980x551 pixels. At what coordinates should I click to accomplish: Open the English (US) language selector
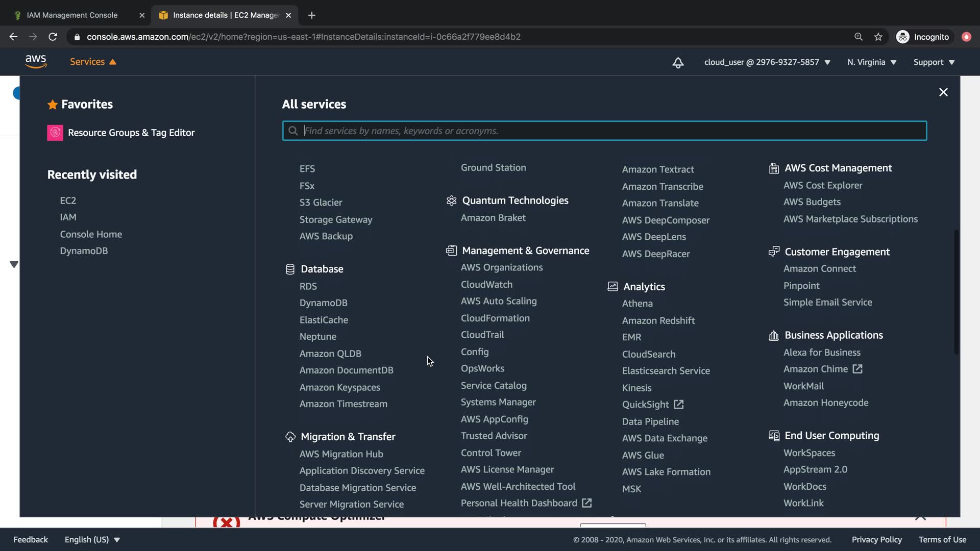(x=92, y=540)
